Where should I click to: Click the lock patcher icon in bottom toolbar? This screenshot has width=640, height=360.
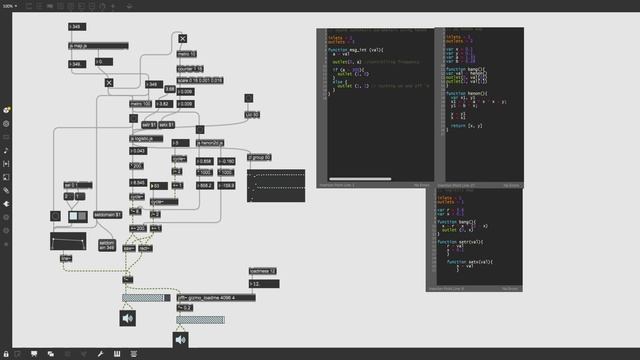[6, 354]
